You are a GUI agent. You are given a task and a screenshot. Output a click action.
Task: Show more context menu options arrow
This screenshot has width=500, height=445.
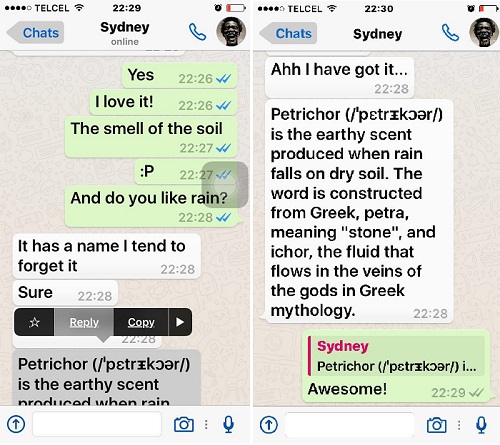[180, 322]
